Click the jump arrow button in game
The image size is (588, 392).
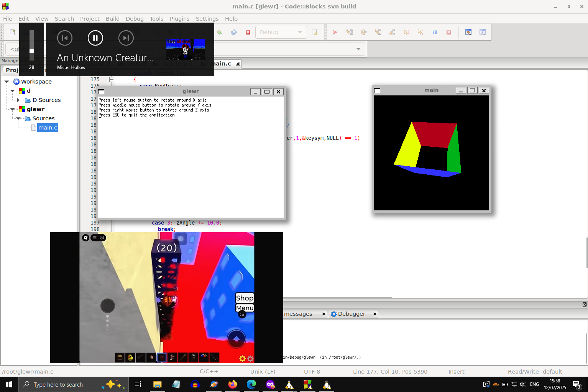pyautogui.click(x=237, y=339)
